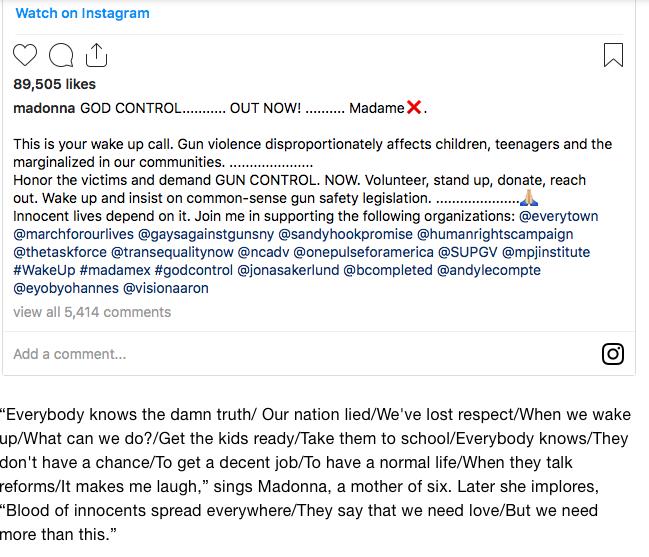
Task: Open the #madamex hashtag
Action: [115, 270]
